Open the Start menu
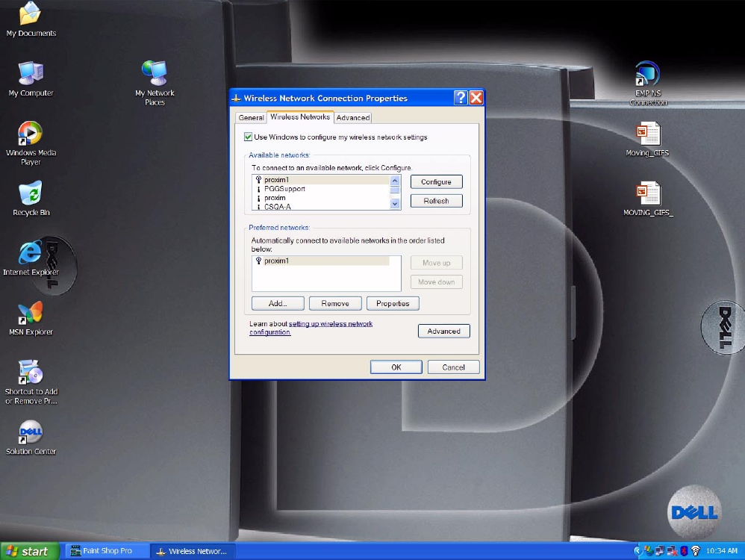745x560 pixels. tap(29, 551)
